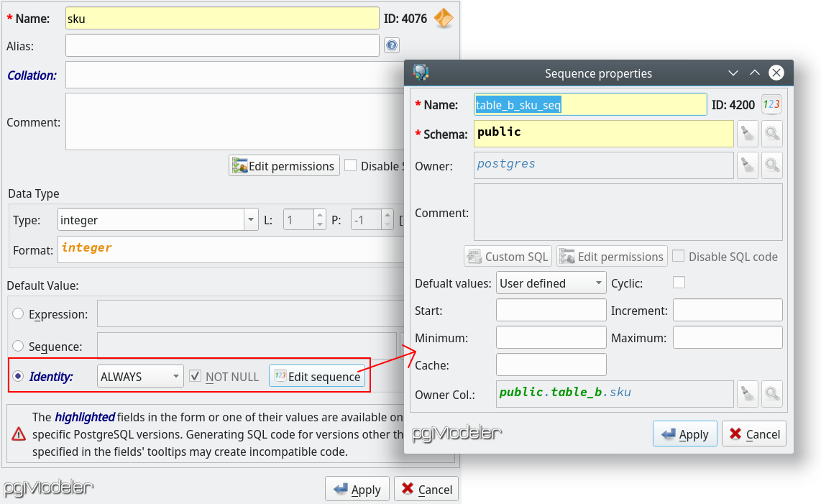Click the Collation input field
This screenshot has width=821, height=504.
click(x=235, y=75)
